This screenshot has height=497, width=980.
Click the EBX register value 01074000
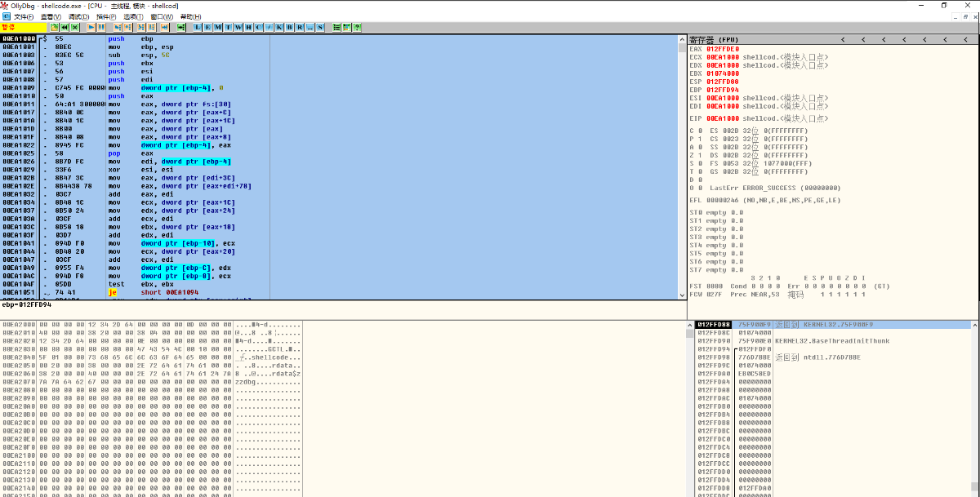(723, 73)
